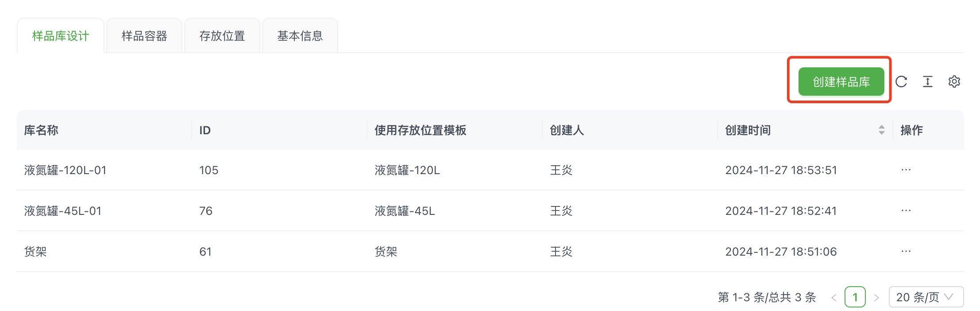
Task: Switch to the 样品容器 tab
Action: 144,36
